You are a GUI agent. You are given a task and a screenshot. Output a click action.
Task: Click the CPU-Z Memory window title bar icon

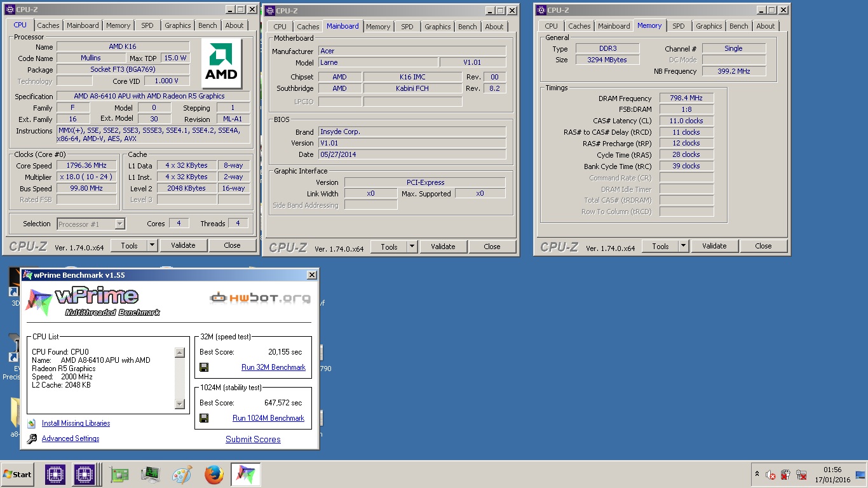point(541,10)
